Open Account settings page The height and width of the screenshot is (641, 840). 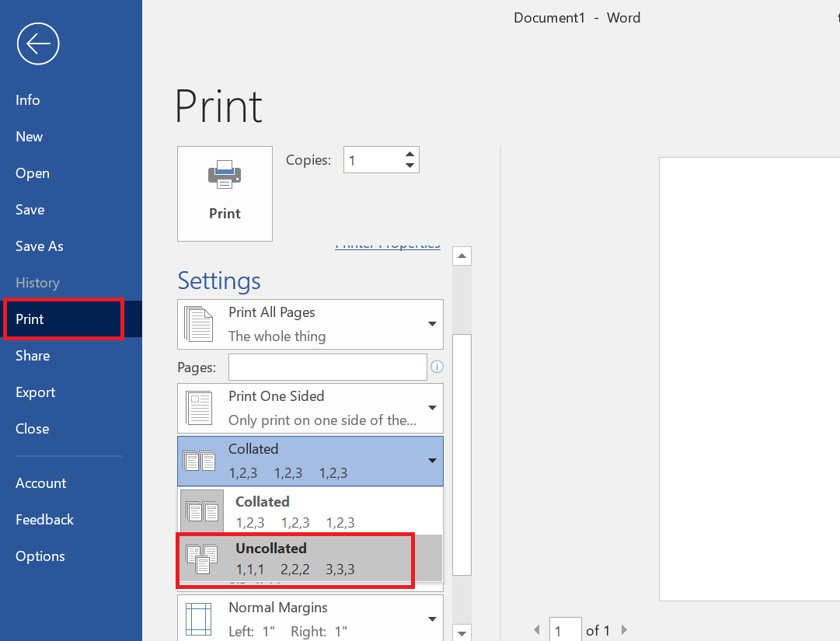tap(40, 483)
